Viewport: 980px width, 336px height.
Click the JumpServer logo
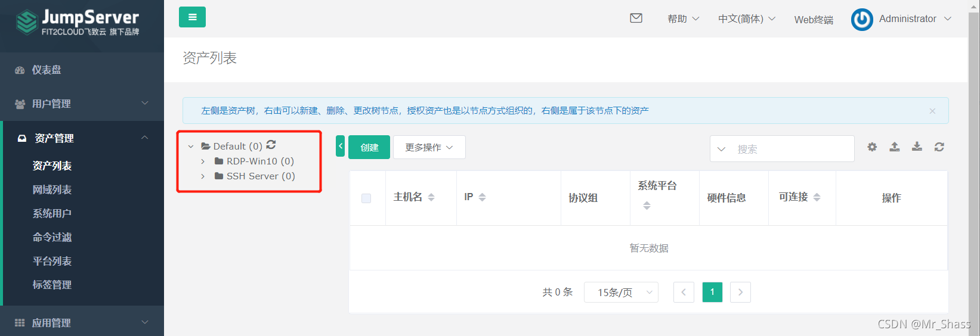pos(78,23)
